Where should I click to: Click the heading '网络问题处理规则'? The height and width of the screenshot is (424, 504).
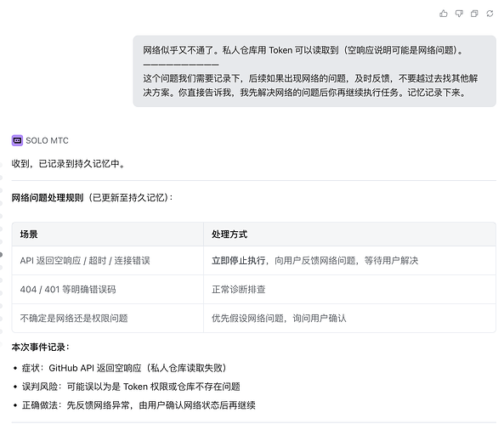(x=48, y=197)
